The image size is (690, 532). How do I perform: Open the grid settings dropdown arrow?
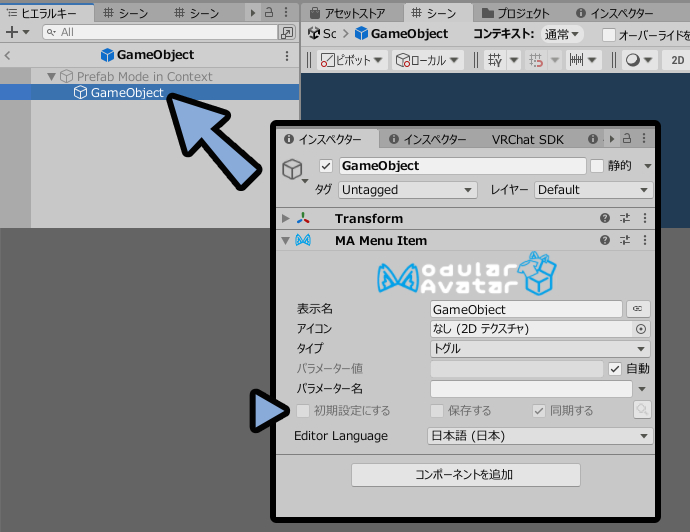[514, 59]
